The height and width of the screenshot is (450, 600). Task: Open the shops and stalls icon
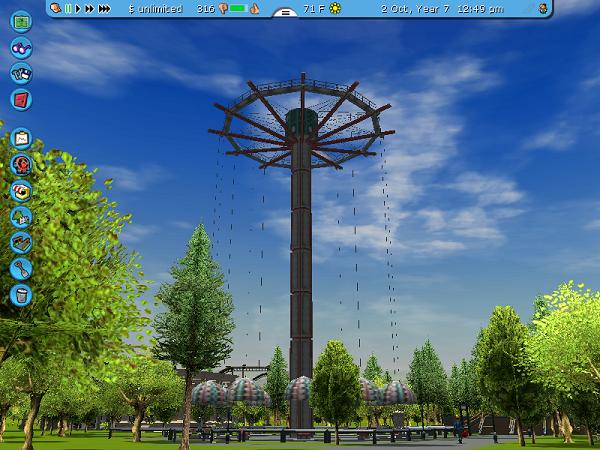[x=21, y=190]
